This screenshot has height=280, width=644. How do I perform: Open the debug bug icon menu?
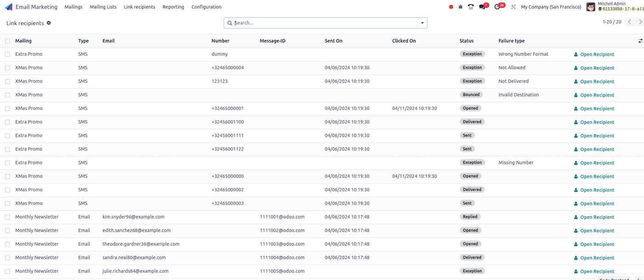(x=460, y=7)
